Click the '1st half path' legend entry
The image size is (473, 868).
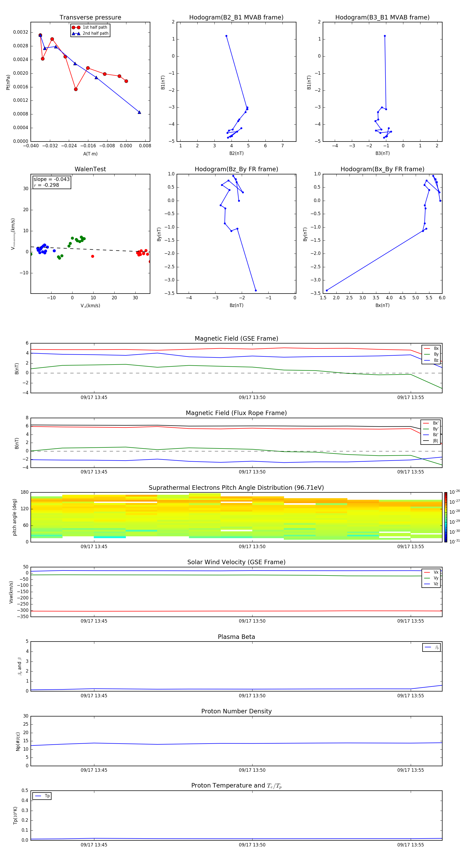tap(95, 27)
